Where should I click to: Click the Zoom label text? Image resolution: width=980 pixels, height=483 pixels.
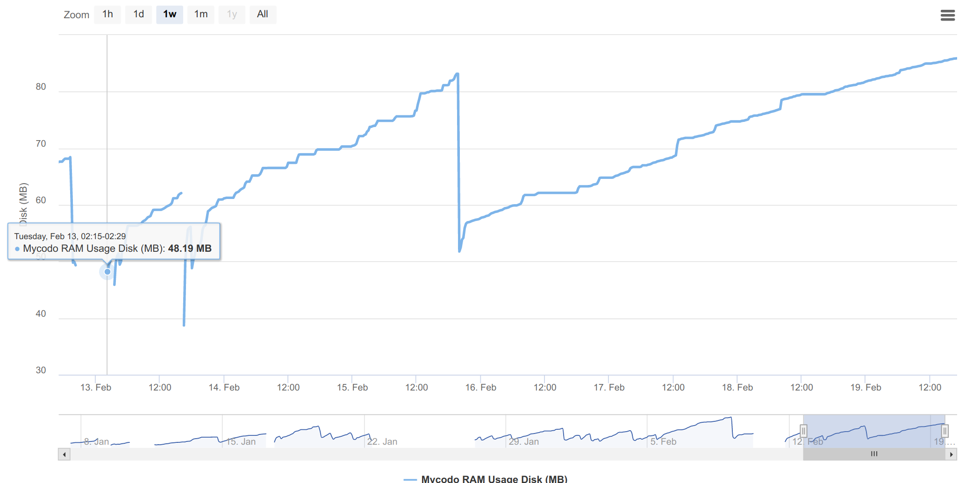(76, 15)
